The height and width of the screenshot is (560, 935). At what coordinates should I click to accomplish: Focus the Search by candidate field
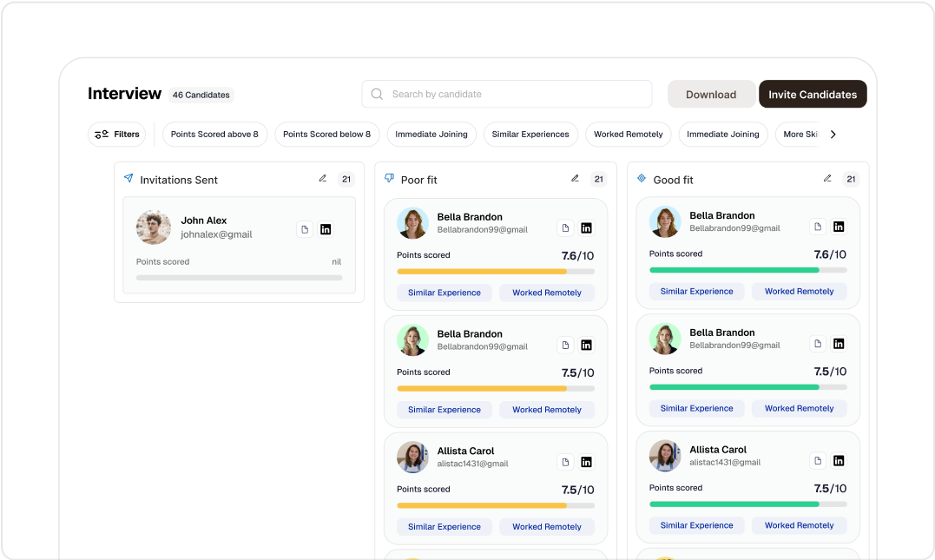(507, 95)
